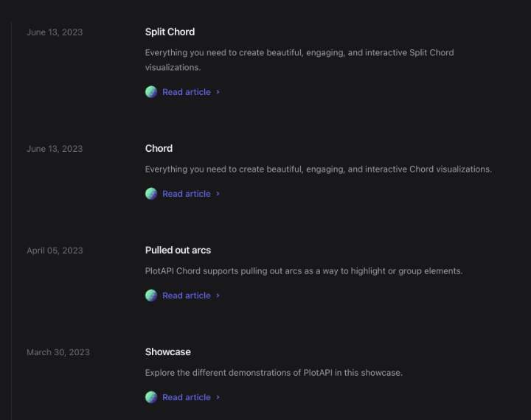Screen dimensions: 531x420
Task: Open the Chord Read article link
Action: (x=187, y=194)
